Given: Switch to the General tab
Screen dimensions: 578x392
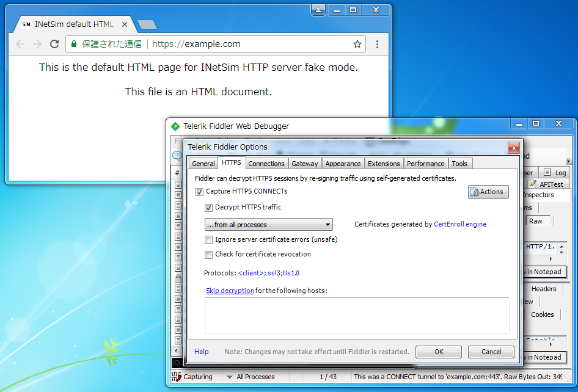Looking at the screenshot, I should click(203, 164).
